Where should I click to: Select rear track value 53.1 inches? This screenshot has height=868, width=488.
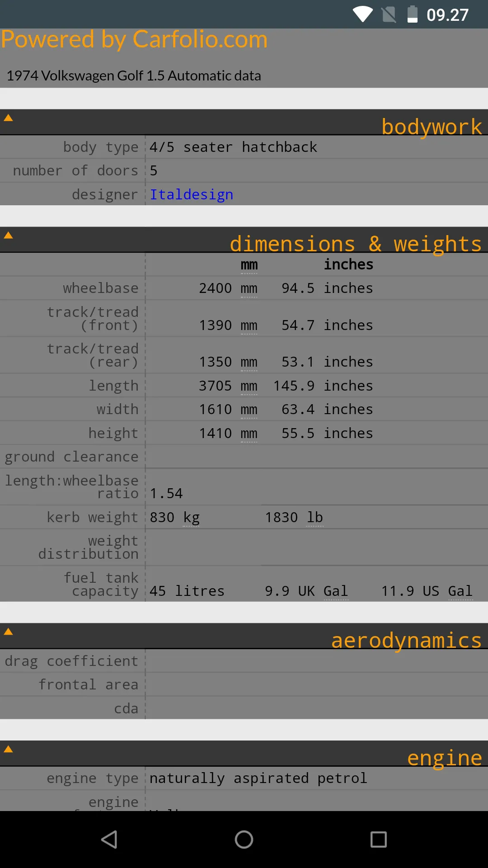[x=328, y=362]
